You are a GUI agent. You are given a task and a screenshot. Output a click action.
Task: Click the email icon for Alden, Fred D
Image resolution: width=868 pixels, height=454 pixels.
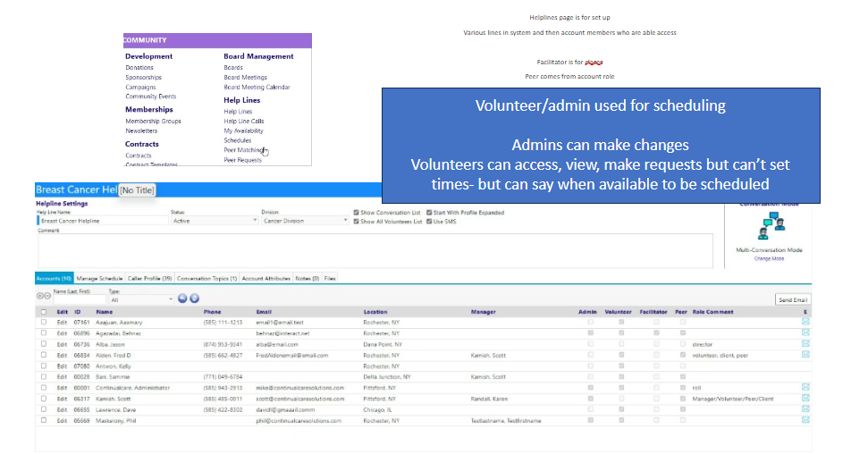tap(805, 354)
